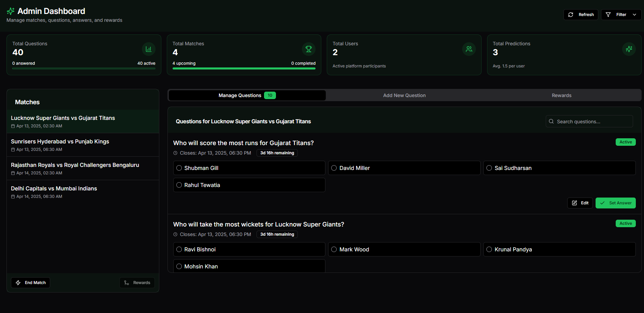Pick the Krunal Pandya option
Viewport: 644px width, 313px height.
click(x=559, y=249)
